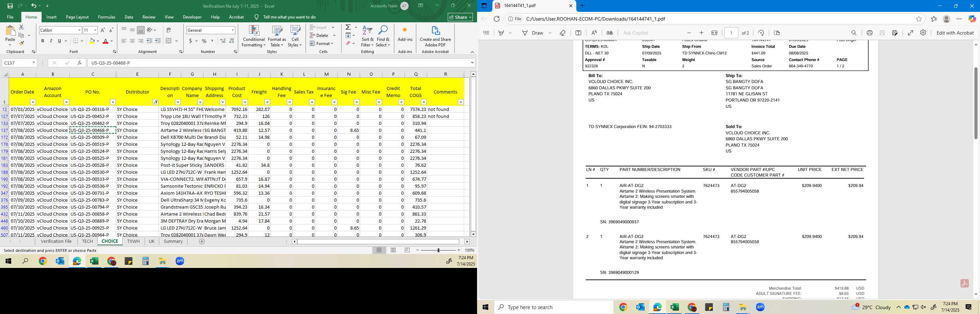
Task: Click the Print icon in PDF viewer
Action: click(x=869, y=33)
